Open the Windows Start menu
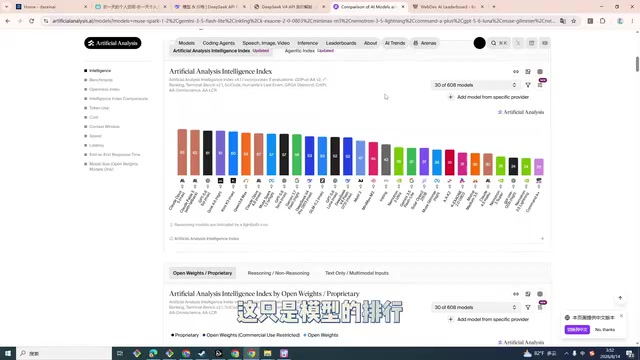The height and width of the screenshot is (360, 640). pos(8,353)
